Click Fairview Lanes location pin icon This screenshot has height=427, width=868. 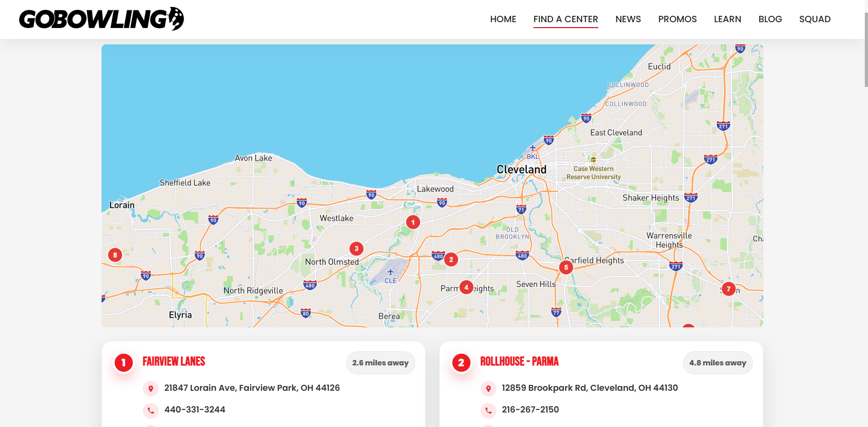coord(151,389)
